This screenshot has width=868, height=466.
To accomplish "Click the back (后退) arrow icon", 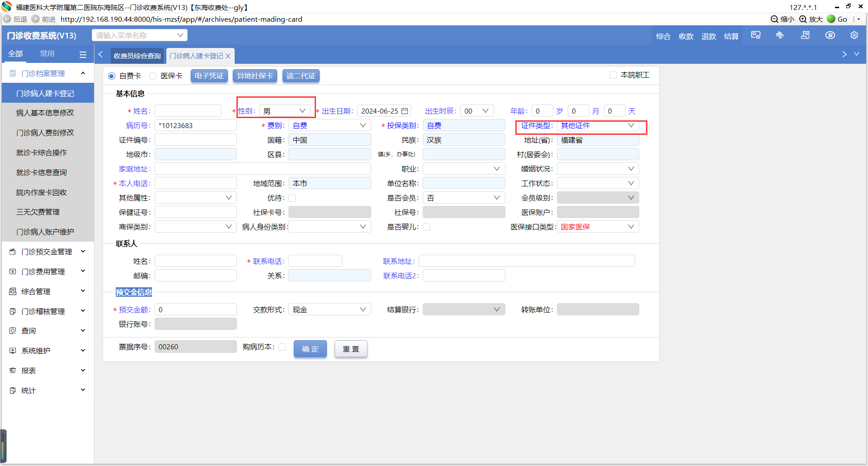I will tap(7, 19).
